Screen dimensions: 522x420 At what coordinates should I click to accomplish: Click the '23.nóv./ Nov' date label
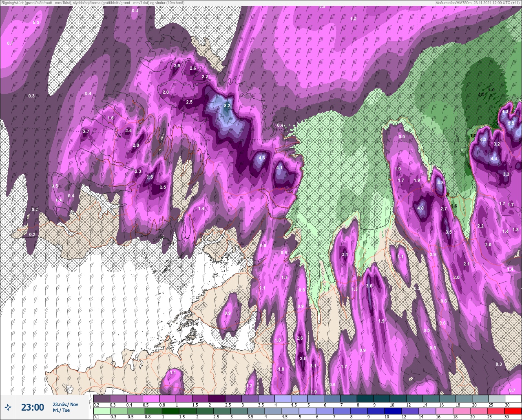65,404
